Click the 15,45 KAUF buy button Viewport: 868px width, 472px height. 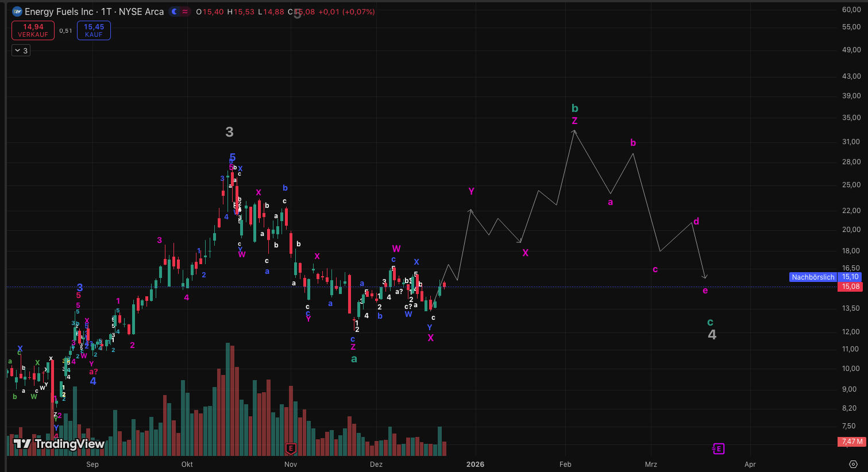point(94,30)
